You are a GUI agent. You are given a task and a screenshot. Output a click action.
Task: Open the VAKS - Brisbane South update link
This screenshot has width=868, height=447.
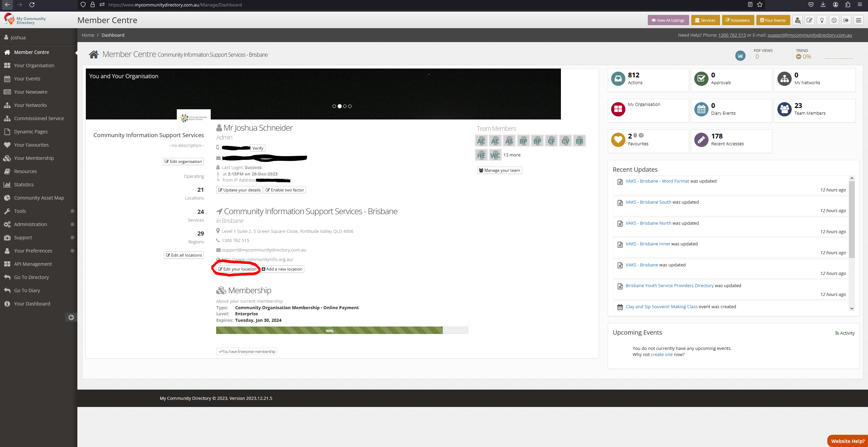click(x=648, y=202)
